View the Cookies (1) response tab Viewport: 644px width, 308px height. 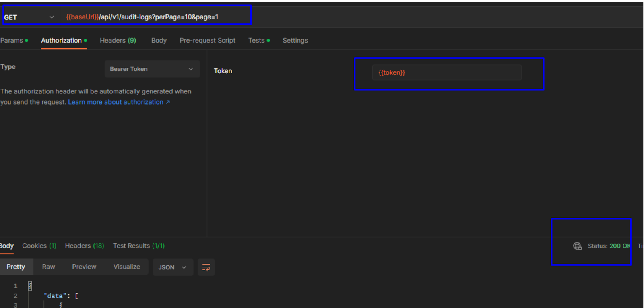[39, 246]
